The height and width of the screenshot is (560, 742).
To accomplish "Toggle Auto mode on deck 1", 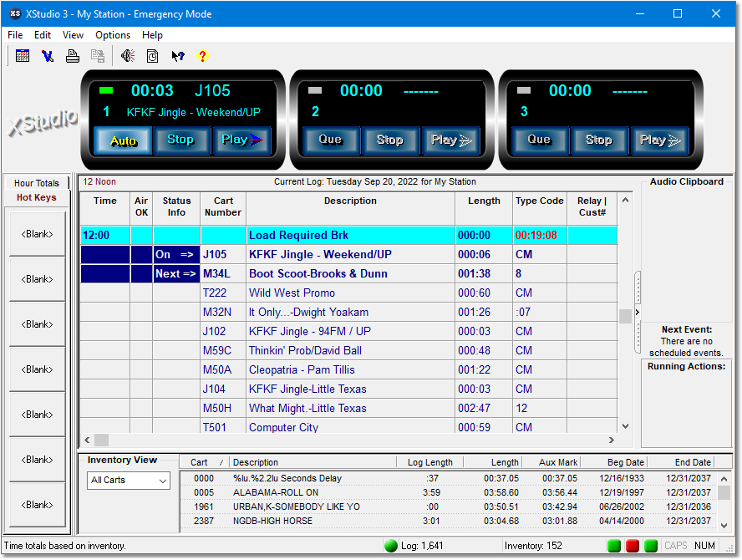I will [x=123, y=140].
